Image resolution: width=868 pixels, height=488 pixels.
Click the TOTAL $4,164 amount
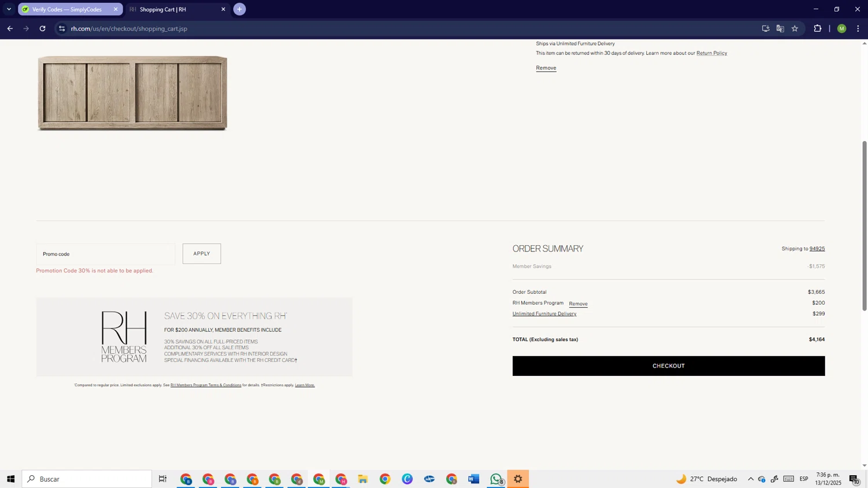click(x=817, y=339)
